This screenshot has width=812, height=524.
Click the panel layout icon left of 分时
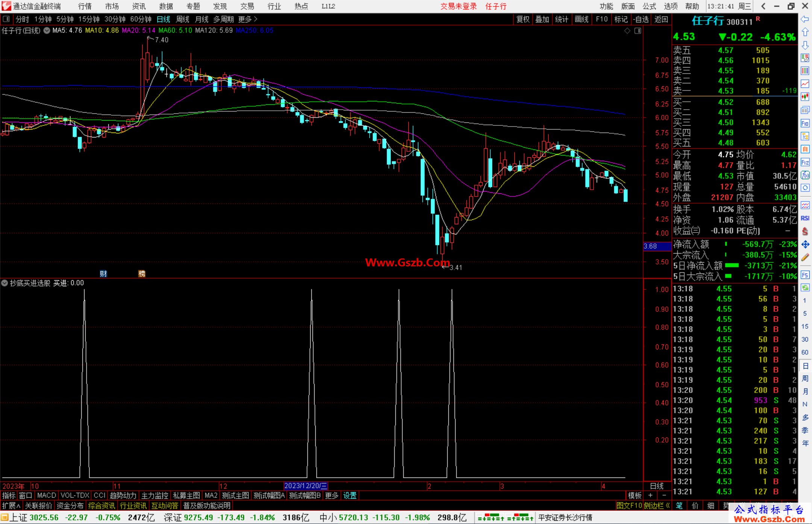coord(6,19)
